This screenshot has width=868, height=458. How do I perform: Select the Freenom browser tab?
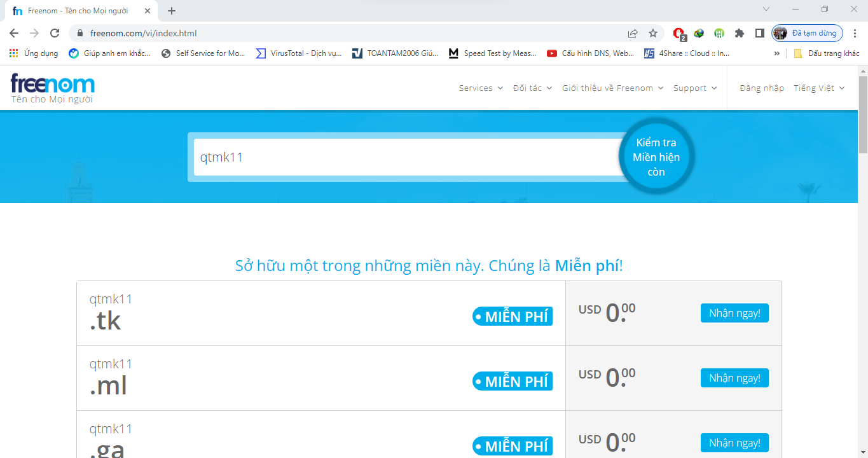(83, 11)
